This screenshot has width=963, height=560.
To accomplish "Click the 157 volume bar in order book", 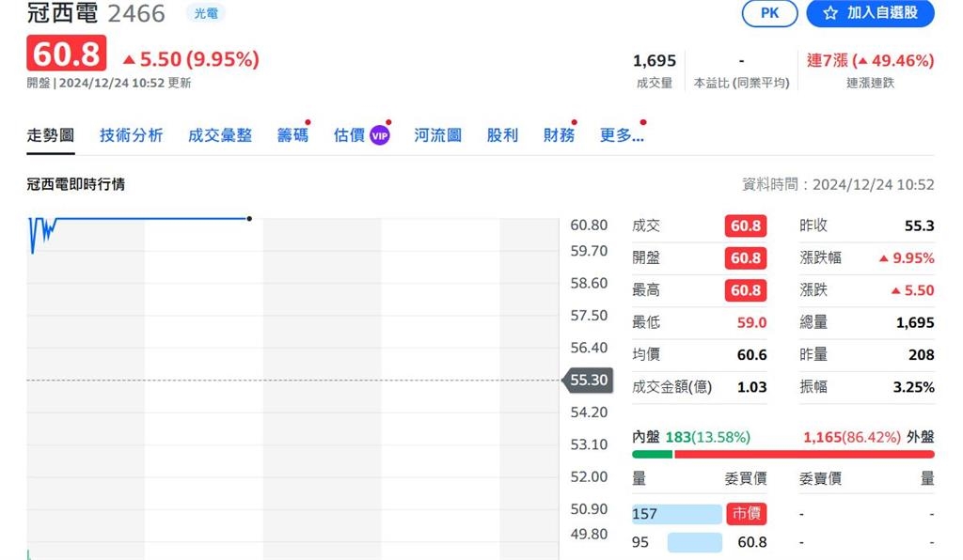I will [676, 514].
